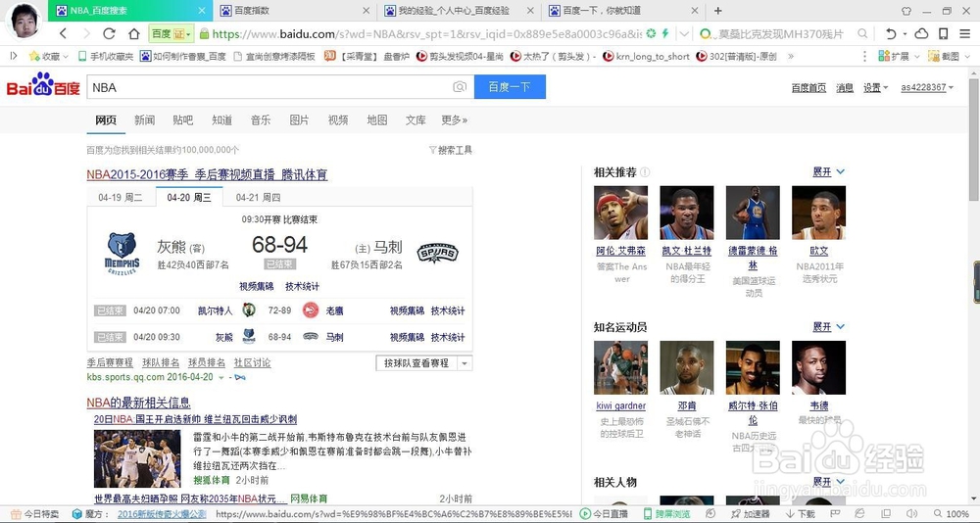980x523 pixels.
Task: Open the 扩展 extensions toolbar item
Action: click(899, 56)
